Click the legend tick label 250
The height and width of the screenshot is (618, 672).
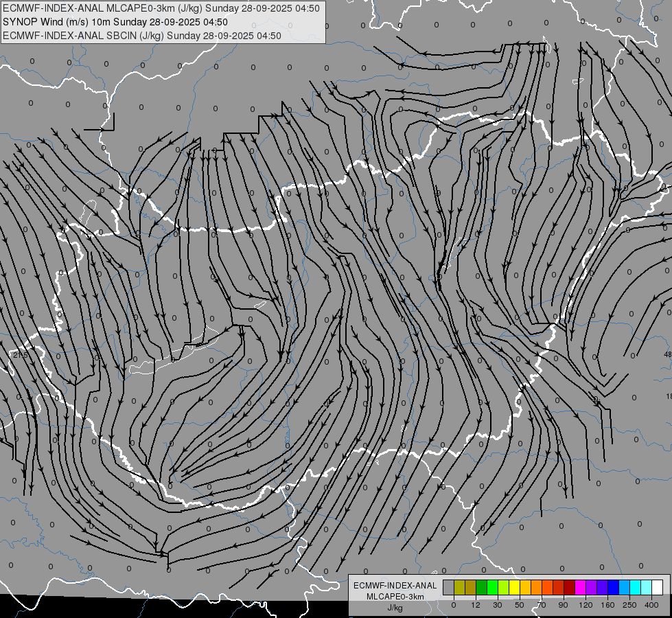[629, 605]
